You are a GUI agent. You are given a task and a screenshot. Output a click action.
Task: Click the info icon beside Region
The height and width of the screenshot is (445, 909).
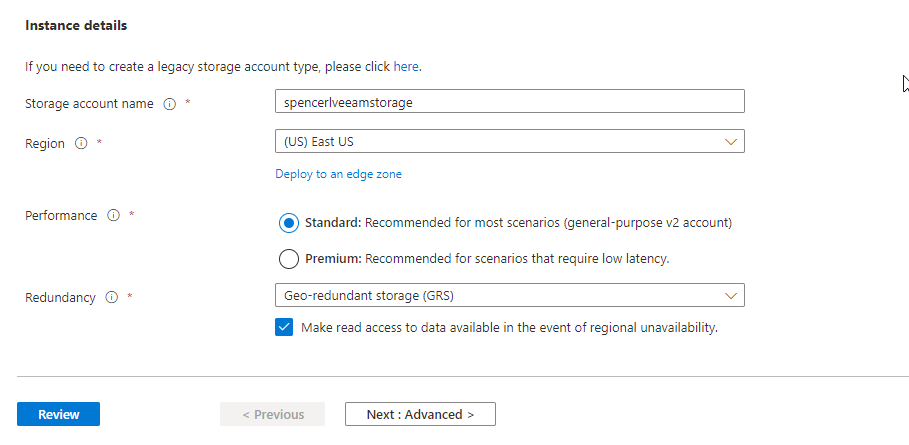coord(81,143)
